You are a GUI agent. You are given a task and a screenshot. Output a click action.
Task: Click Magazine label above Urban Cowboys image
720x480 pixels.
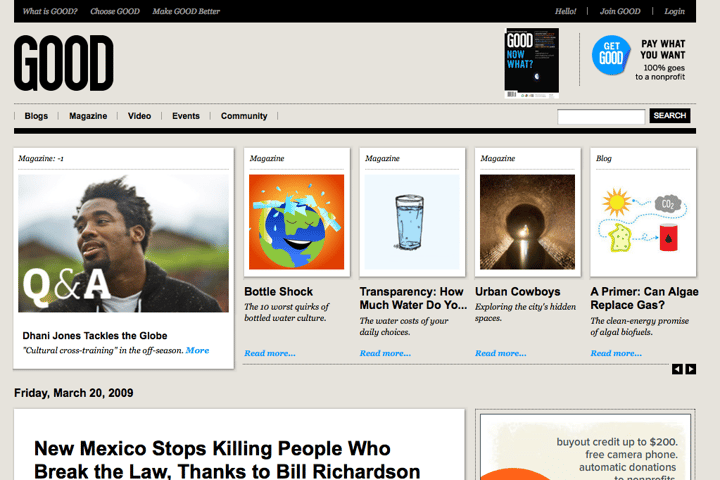498,158
